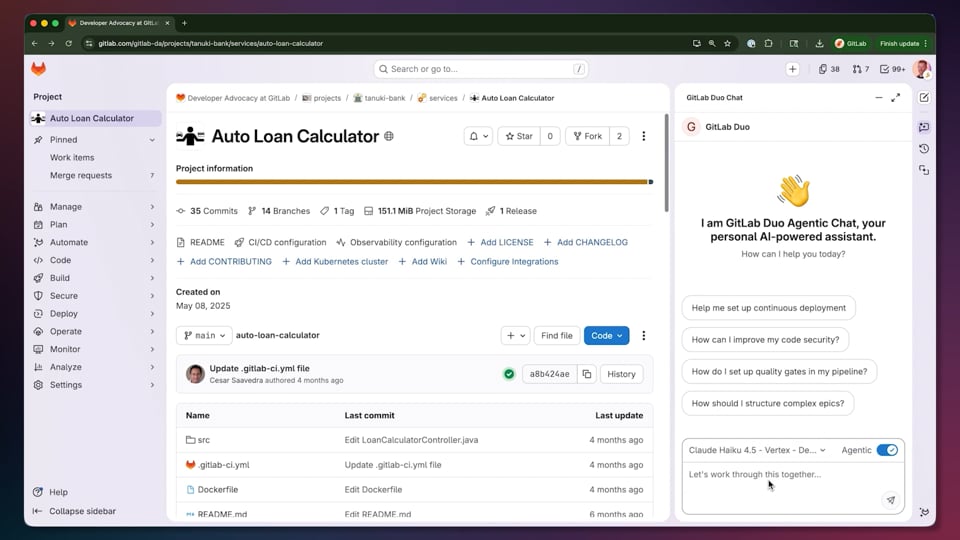Expand the Secure sidebar menu
Viewport: 960px width, 540px height.
coord(95,296)
